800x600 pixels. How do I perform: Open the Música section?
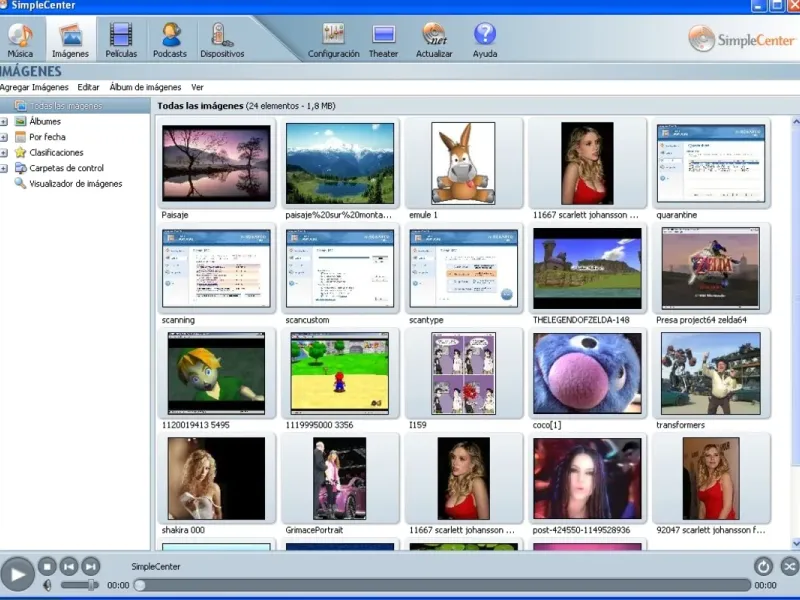(x=20, y=40)
